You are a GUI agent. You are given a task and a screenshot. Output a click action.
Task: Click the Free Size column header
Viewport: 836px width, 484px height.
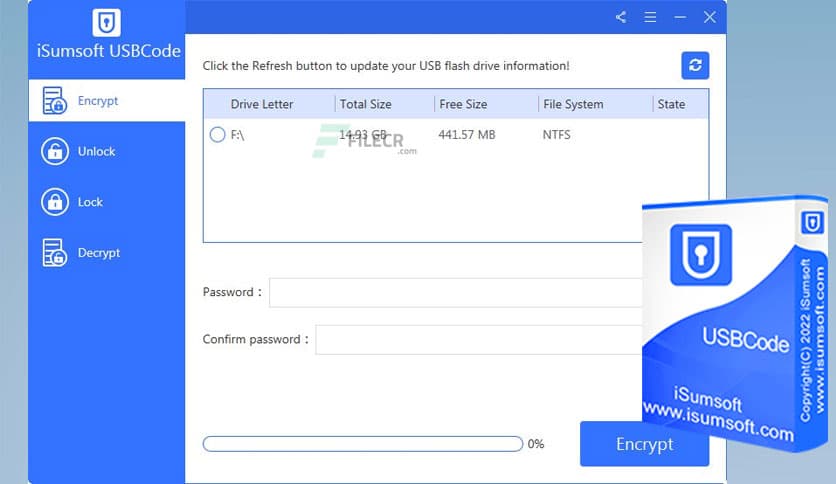(463, 104)
